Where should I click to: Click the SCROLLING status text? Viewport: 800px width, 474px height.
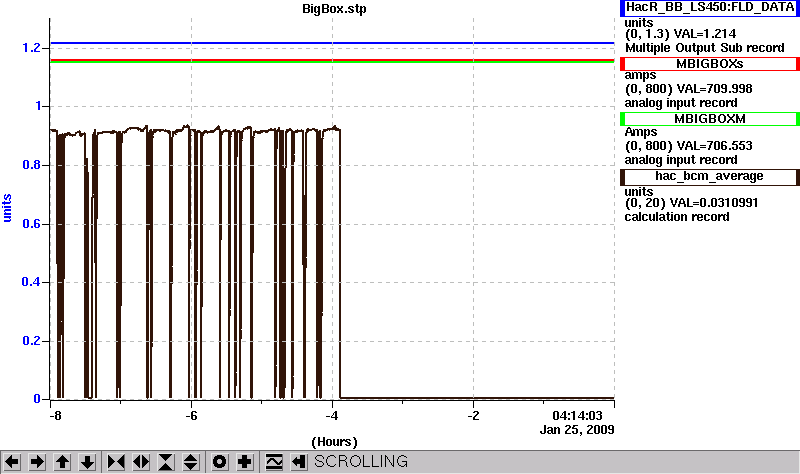[x=361, y=461]
